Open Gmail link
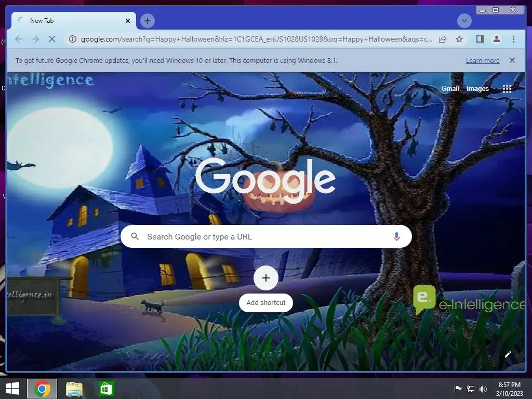This screenshot has width=532, height=399. 450,88
